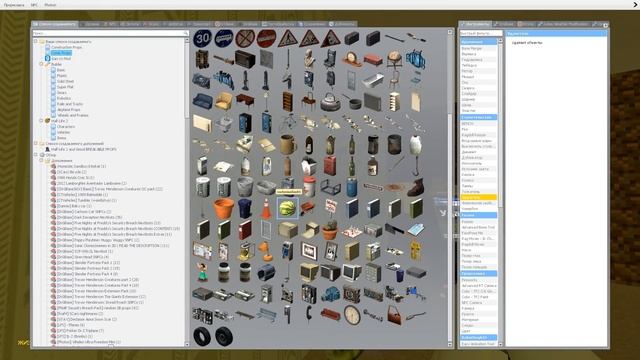
Task: Click the prop grid vertical scrollbar
Action: 450,188
